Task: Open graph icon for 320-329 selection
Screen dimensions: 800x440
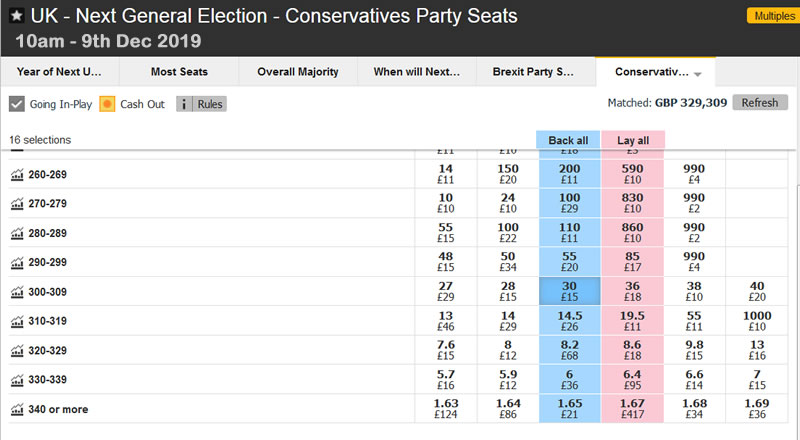Action: pyautogui.click(x=16, y=351)
